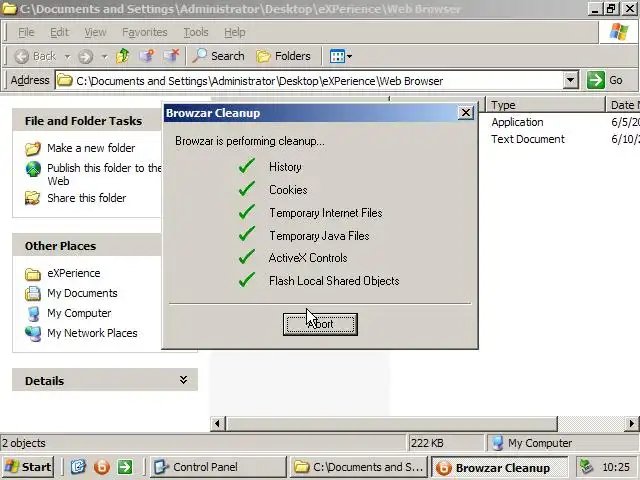This screenshot has width=640, height=480.
Task: Expand the Address bar dropdown
Action: (571, 80)
